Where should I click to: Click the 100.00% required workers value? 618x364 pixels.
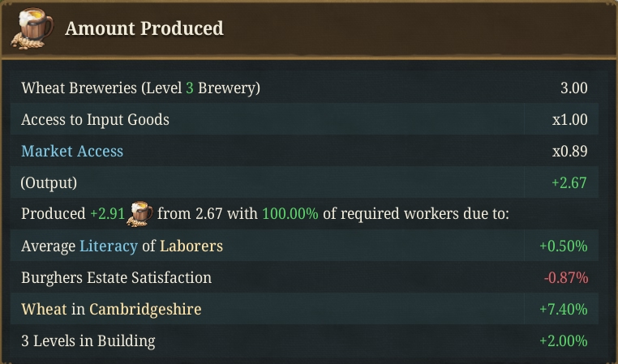coord(290,214)
